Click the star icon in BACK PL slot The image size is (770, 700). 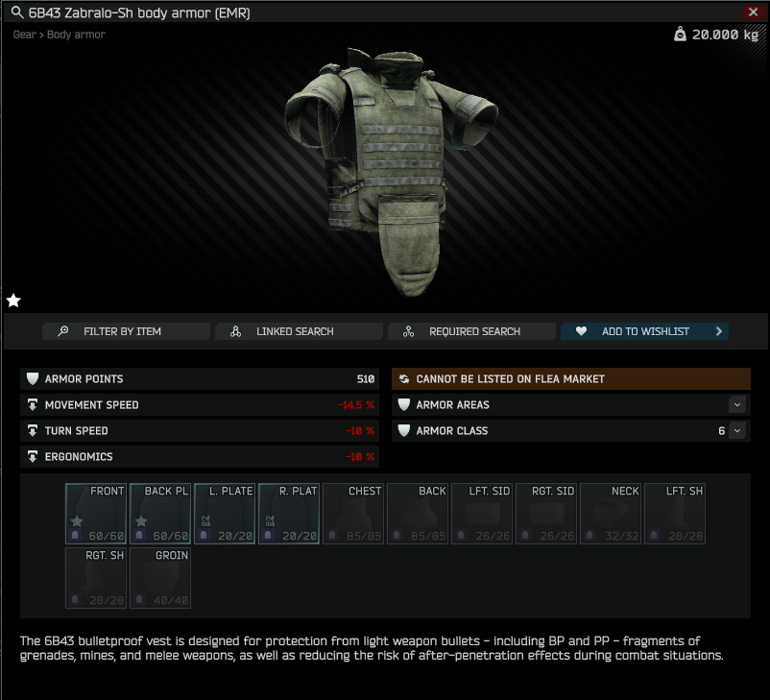[x=141, y=521]
